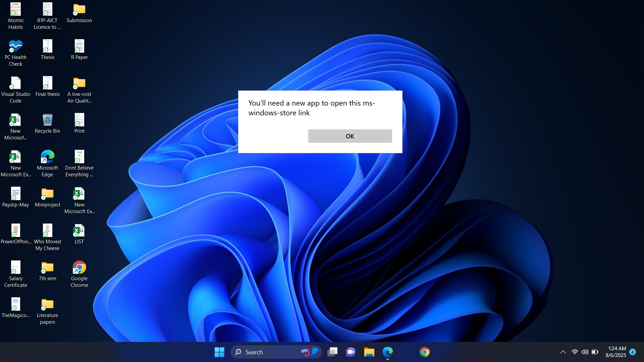Click OK to dismiss the dialog

350,136
